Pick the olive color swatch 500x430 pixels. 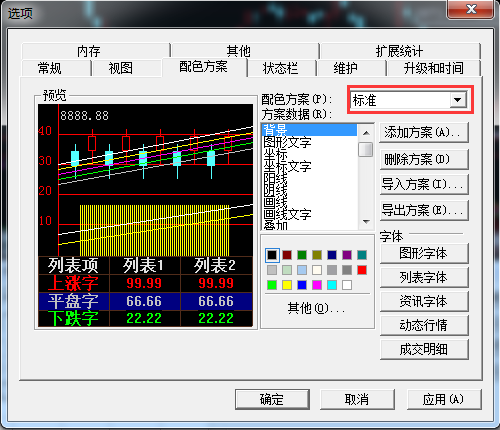pos(317,255)
